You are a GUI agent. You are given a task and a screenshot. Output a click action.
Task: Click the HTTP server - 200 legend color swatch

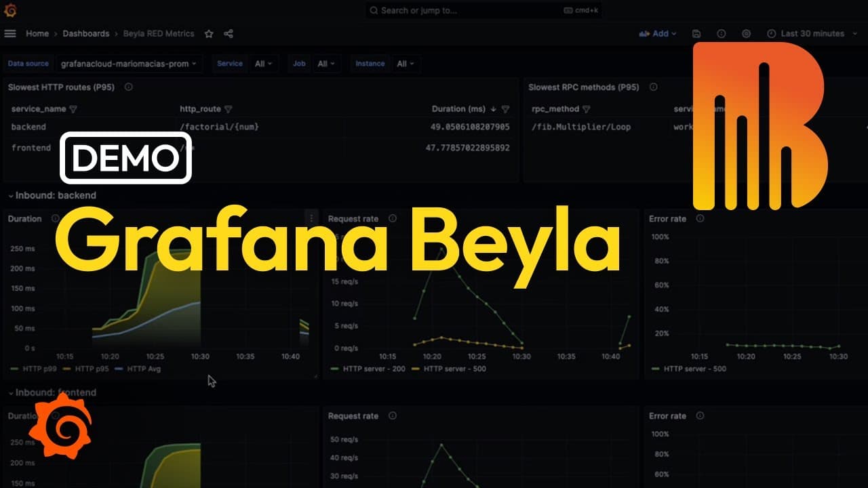[x=335, y=369]
